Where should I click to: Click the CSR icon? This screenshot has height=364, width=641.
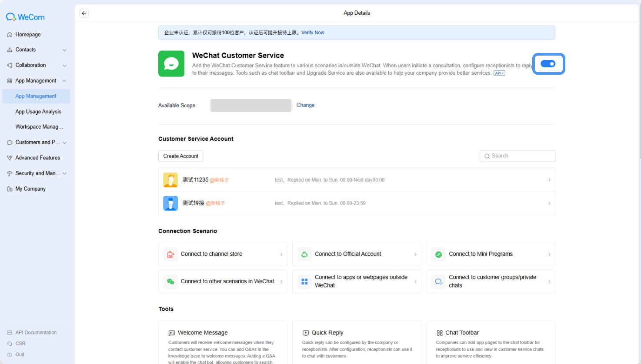tap(10, 344)
